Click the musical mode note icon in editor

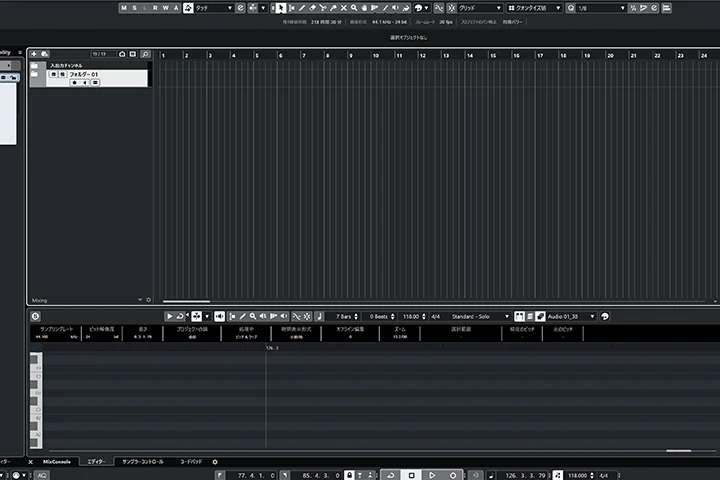tap(320, 316)
